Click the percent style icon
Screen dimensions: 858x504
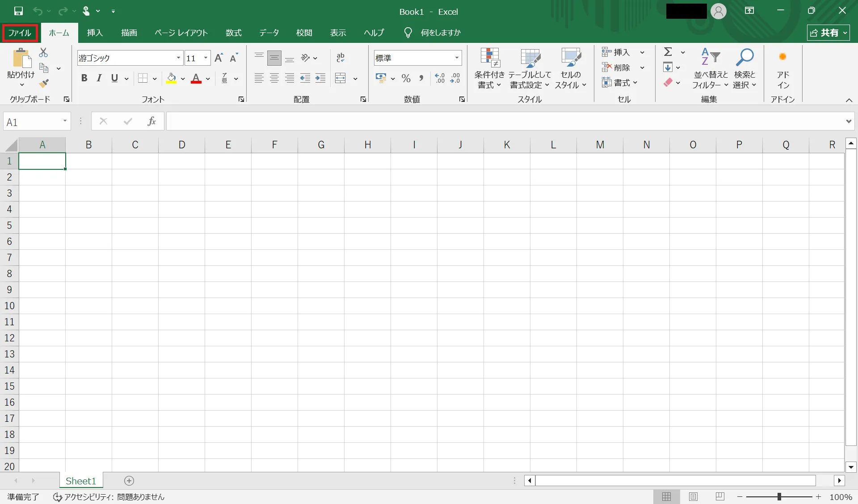pyautogui.click(x=406, y=79)
